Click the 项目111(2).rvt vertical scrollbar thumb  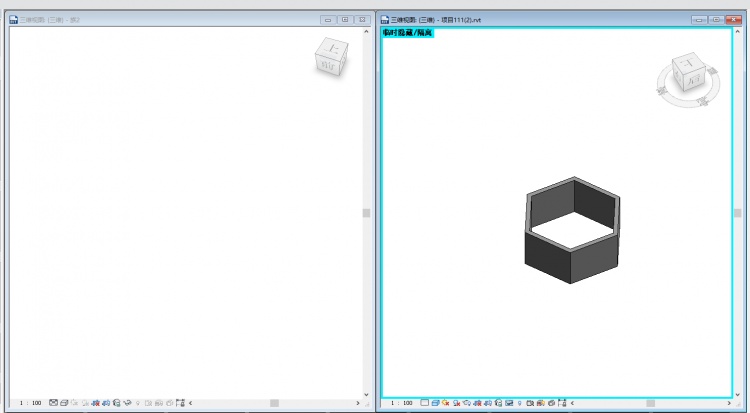(738, 213)
